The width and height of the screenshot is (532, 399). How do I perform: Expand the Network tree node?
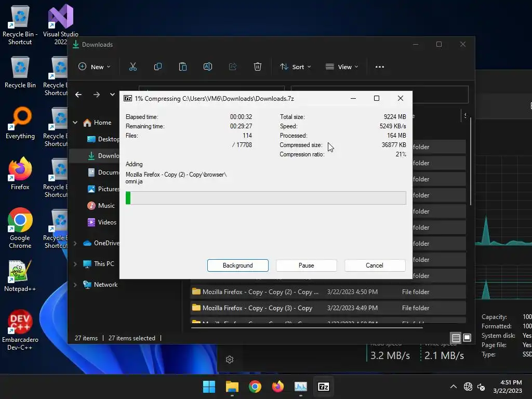pyautogui.click(x=75, y=285)
